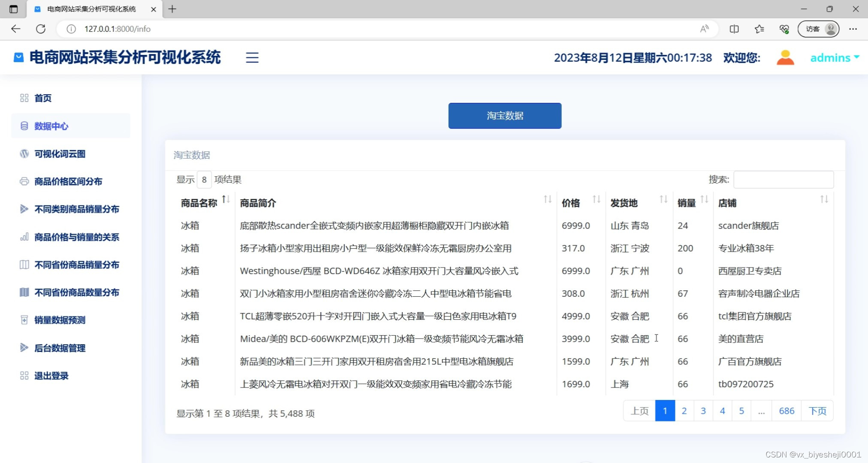Select the column icon beside 不同省份商品销量分布
868x463 pixels.
24,265
